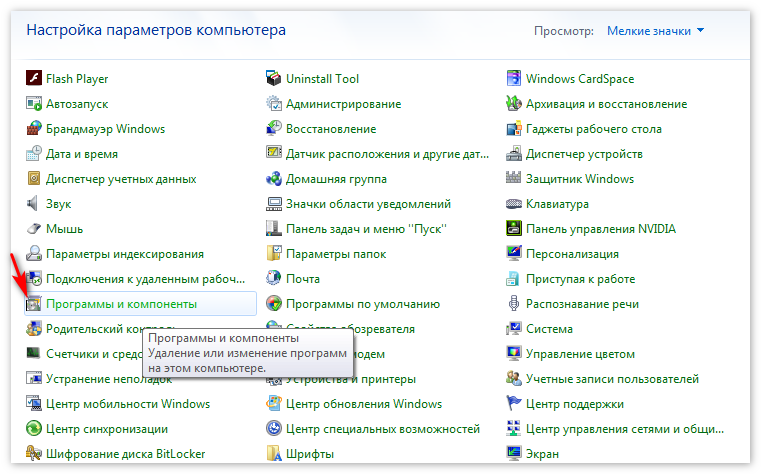Click the Счетчики и средства monitor icon
The width and height of the screenshot is (761, 474).
[33, 354]
